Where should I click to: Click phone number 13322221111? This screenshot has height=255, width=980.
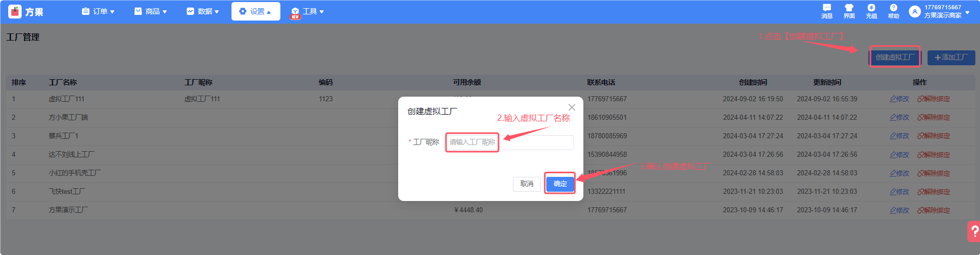(607, 191)
